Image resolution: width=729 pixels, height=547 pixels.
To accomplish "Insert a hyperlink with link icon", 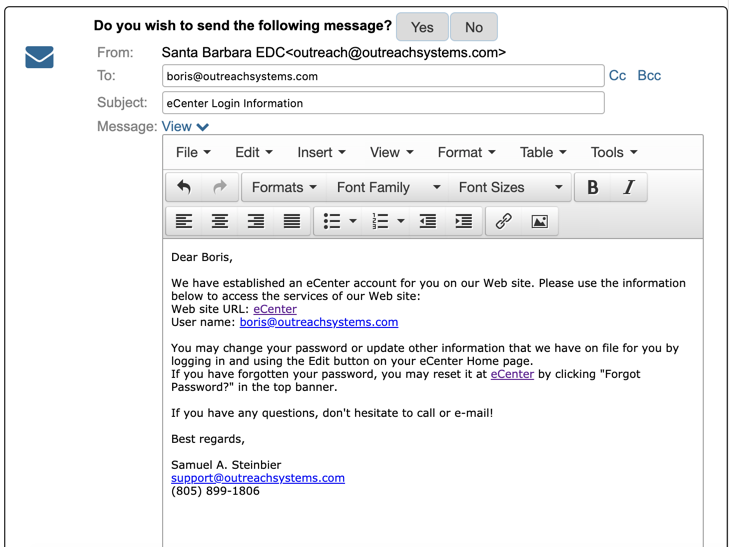I will pos(504,221).
